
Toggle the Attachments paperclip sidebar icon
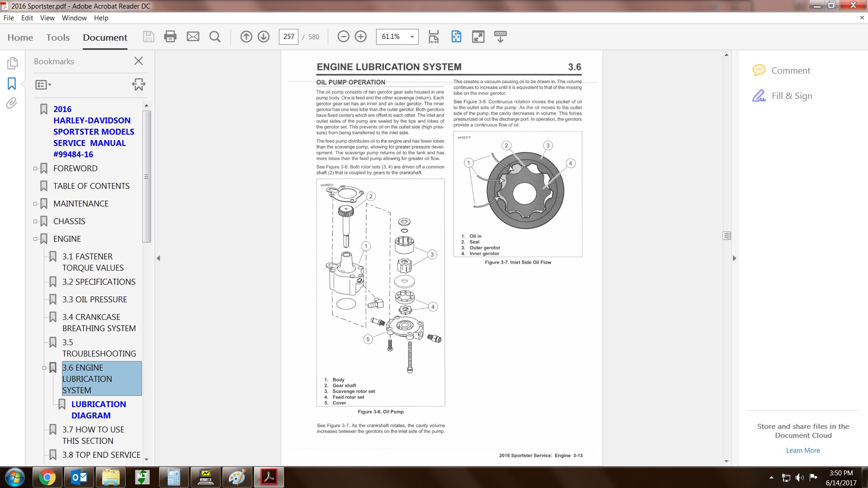12,103
